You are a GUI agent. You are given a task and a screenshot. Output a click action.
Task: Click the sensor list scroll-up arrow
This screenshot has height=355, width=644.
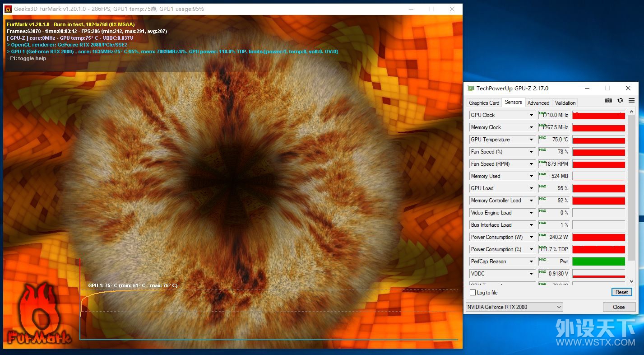click(631, 112)
